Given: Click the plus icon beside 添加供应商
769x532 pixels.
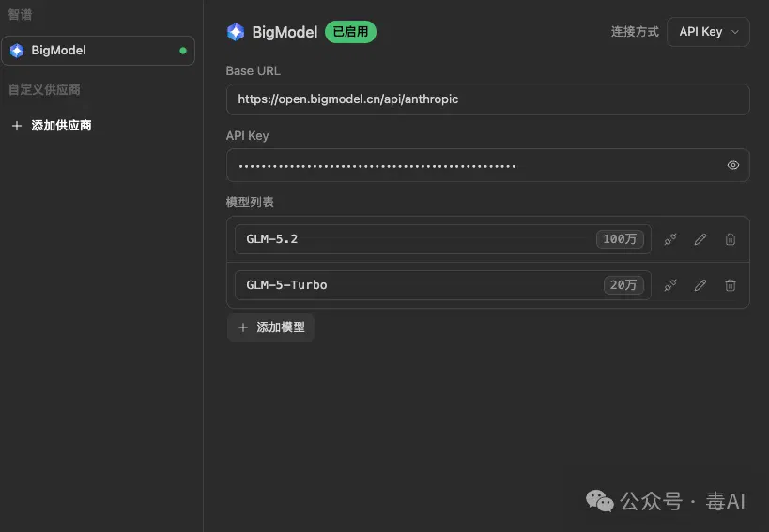Looking at the screenshot, I should (x=17, y=126).
